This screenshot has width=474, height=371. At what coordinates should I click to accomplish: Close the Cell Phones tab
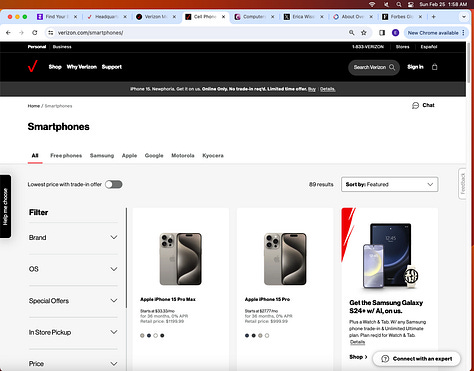[223, 17]
